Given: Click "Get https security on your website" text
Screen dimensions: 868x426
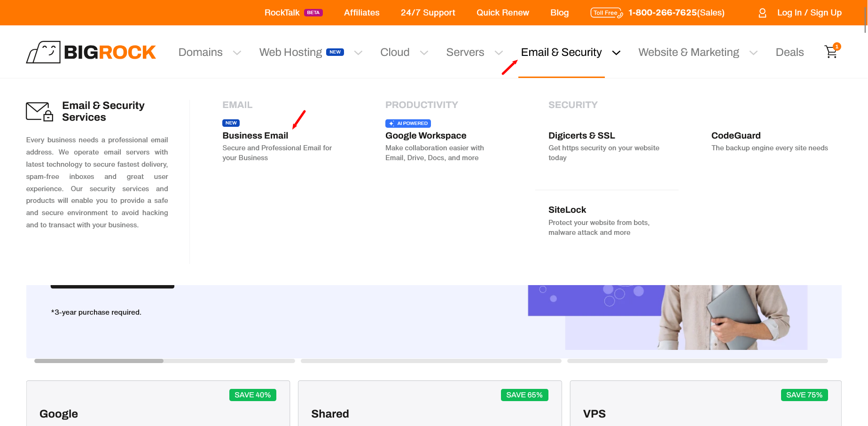Looking at the screenshot, I should 604,153.
